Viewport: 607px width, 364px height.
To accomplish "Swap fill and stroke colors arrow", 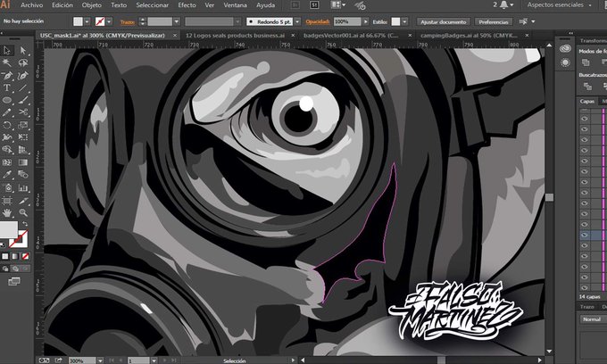I will point(25,224).
